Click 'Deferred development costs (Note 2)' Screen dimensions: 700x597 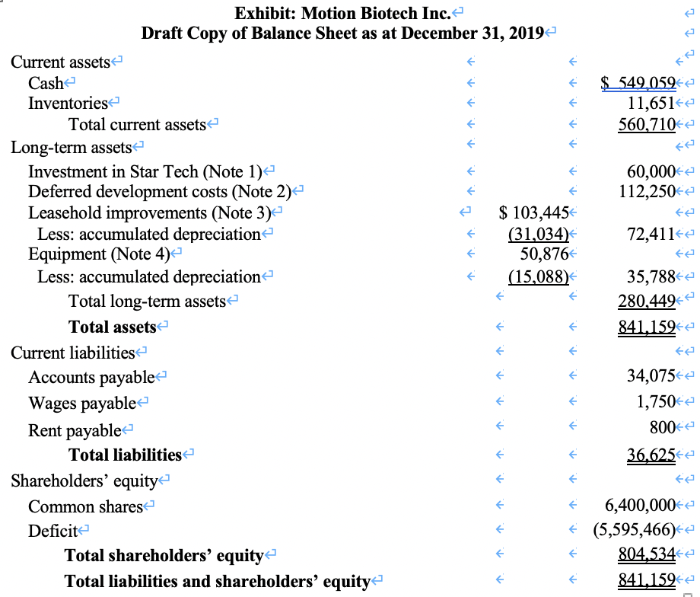[159, 191]
